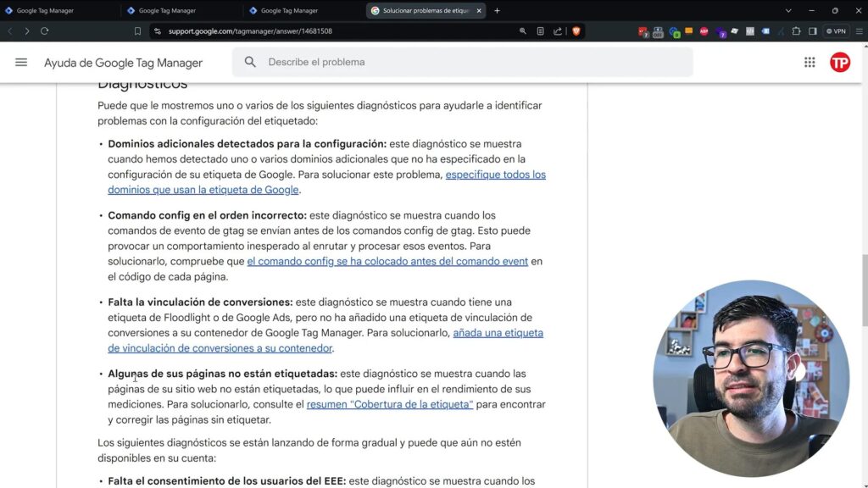
Task: Click heading Falta la vinculación de conversiones
Action: pyautogui.click(x=200, y=302)
